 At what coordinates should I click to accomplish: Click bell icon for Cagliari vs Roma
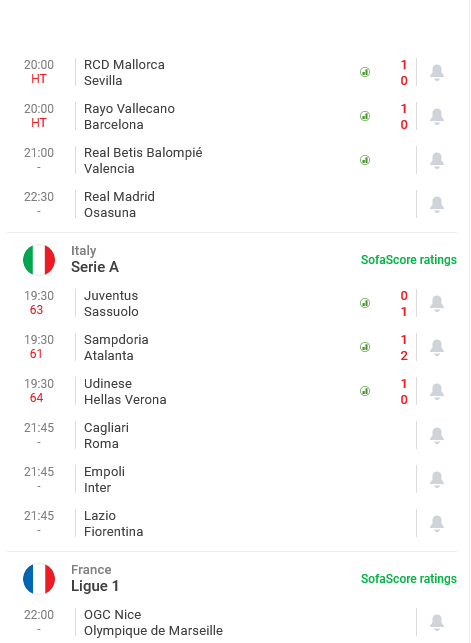(437, 436)
